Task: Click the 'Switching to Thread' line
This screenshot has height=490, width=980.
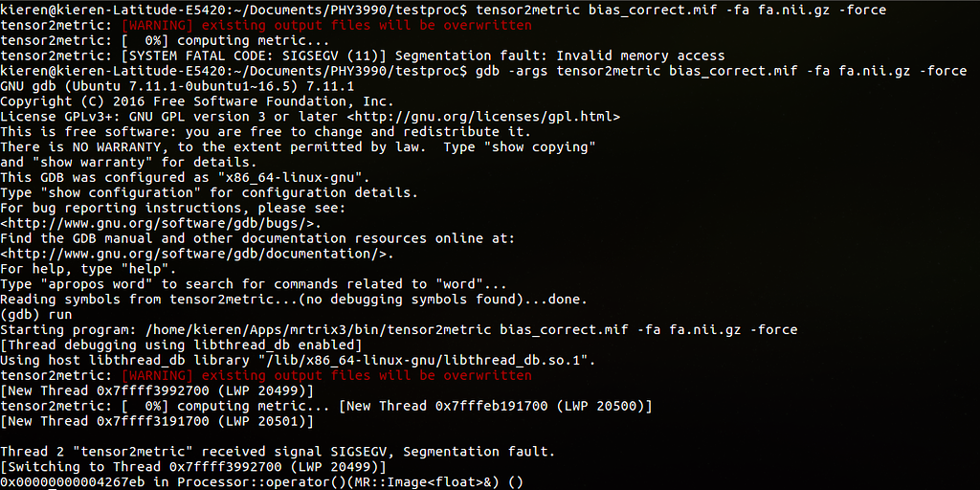Action: pyautogui.click(x=193, y=467)
